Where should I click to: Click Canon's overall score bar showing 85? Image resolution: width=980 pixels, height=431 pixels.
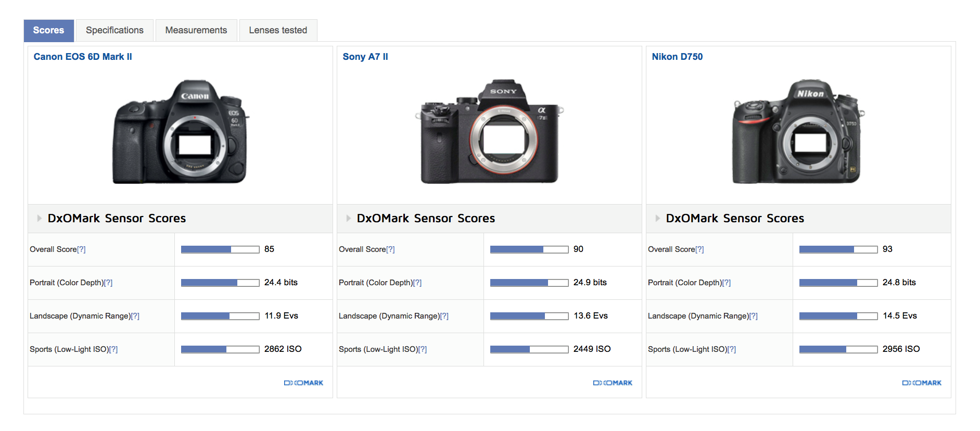[220, 249]
